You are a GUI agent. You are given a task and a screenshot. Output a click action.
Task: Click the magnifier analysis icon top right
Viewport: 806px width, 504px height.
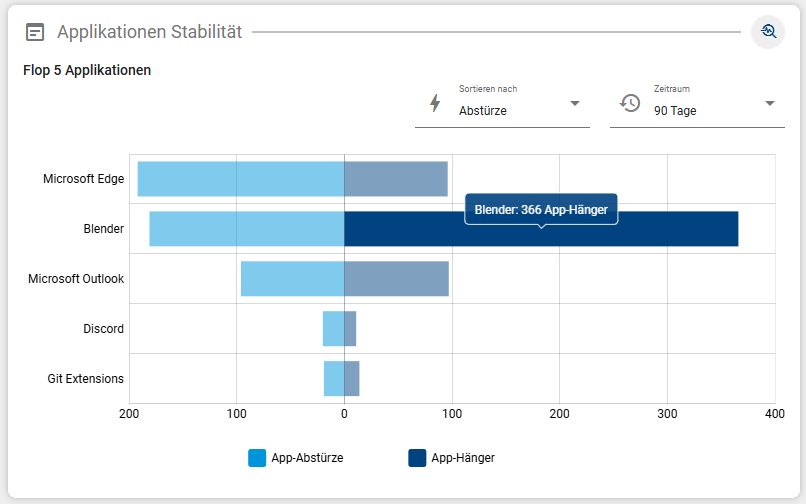point(768,32)
